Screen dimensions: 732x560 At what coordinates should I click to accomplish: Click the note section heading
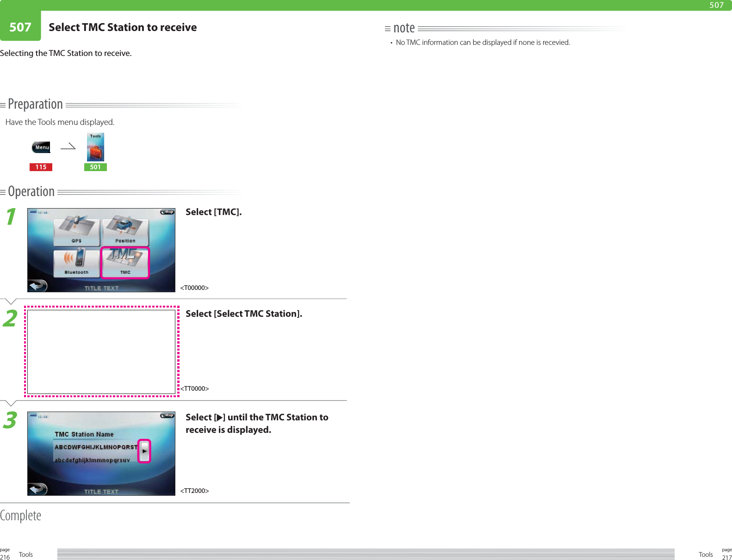tap(404, 28)
